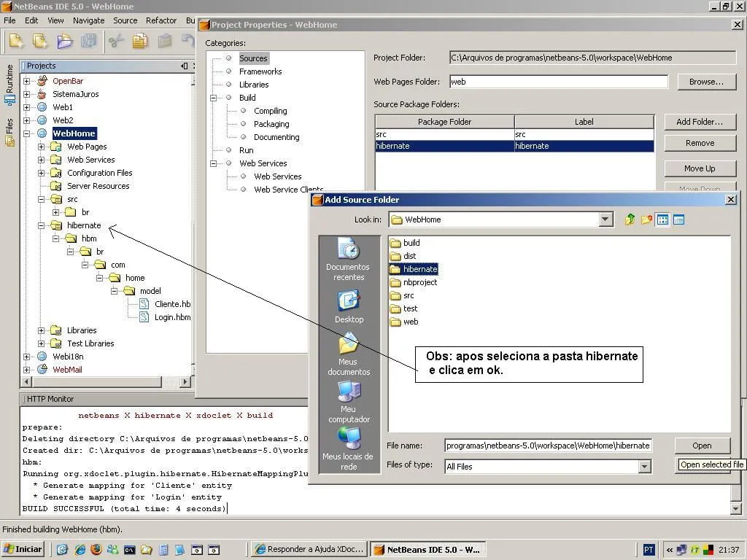Expand the SistemaJuros project node
747x560 pixels.
tap(27, 94)
